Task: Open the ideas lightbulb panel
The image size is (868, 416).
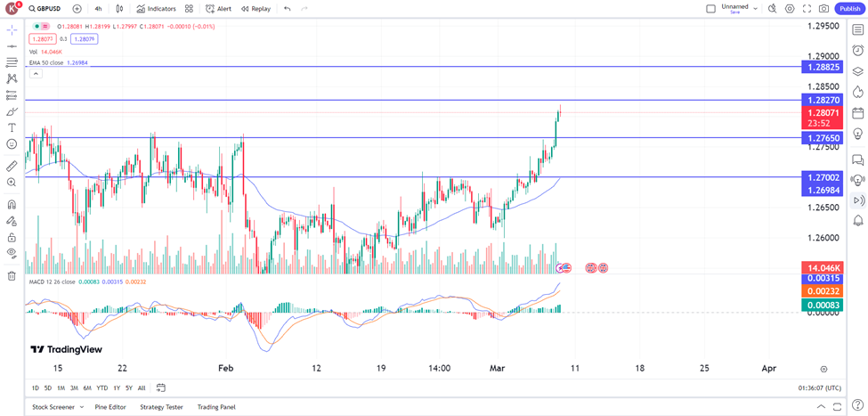Action: coord(857,134)
